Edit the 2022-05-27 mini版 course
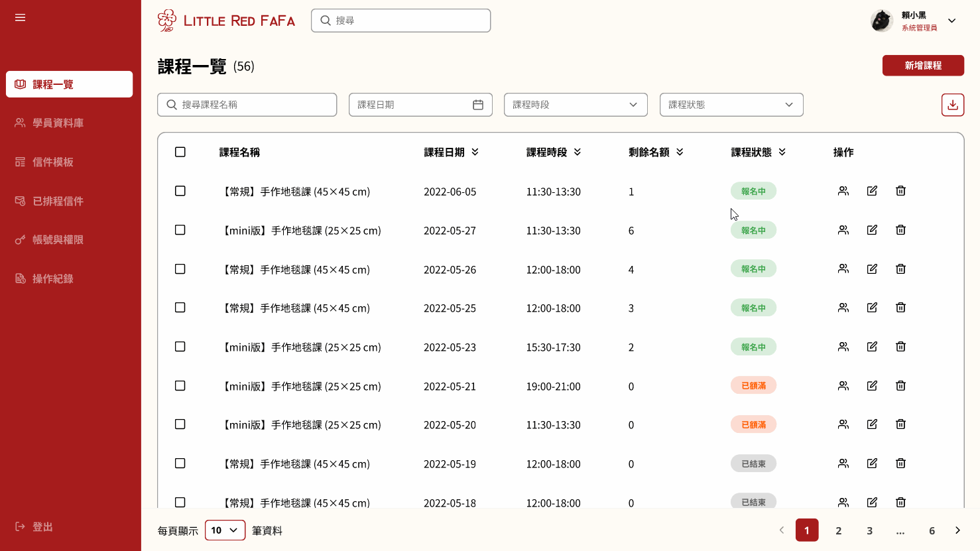980x551 pixels. 872,230
